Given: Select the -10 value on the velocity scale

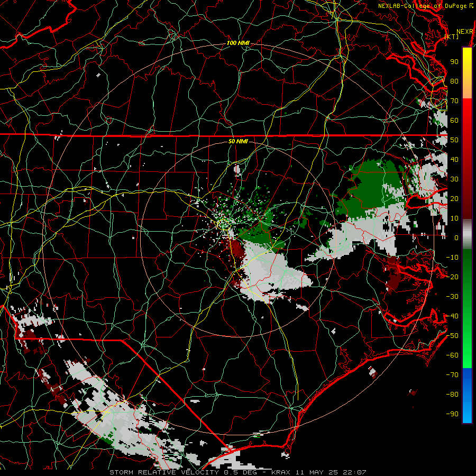Looking at the screenshot, I should [x=452, y=258].
